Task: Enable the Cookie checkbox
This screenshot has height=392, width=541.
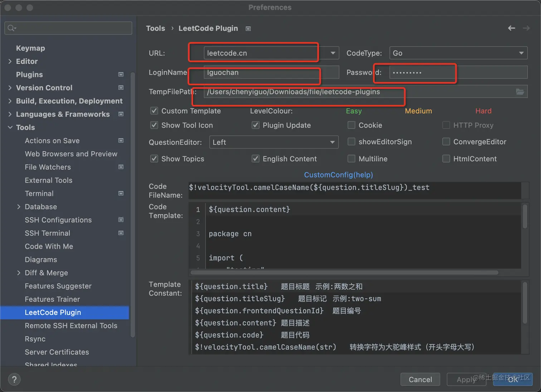Action: 351,125
